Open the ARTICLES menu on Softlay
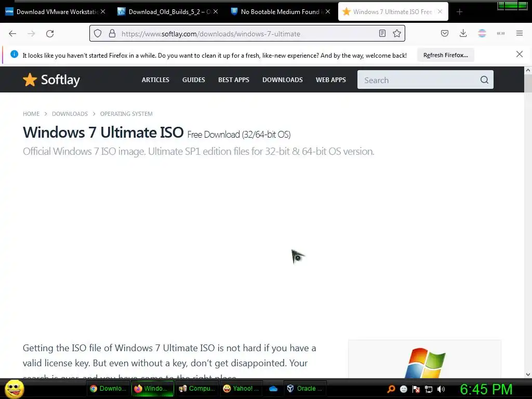Screen dimensions: 532x399 pyautogui.click(x=155, y=79)
